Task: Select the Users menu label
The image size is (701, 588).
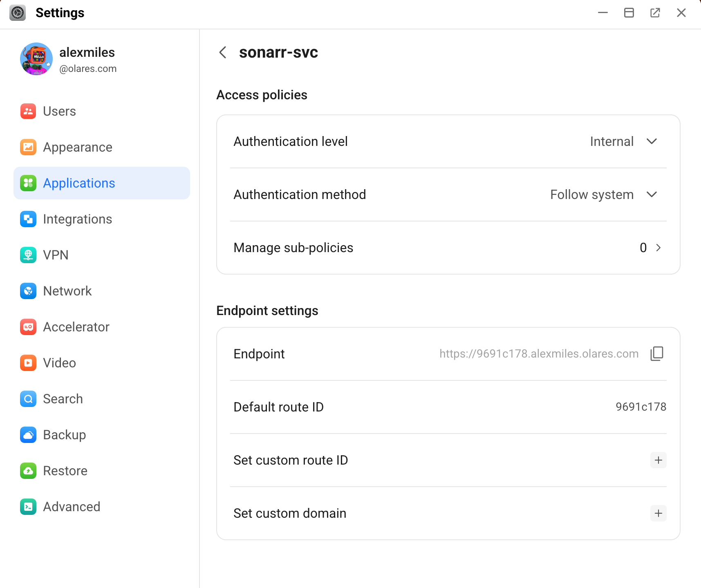Action: tap(60, 111)
